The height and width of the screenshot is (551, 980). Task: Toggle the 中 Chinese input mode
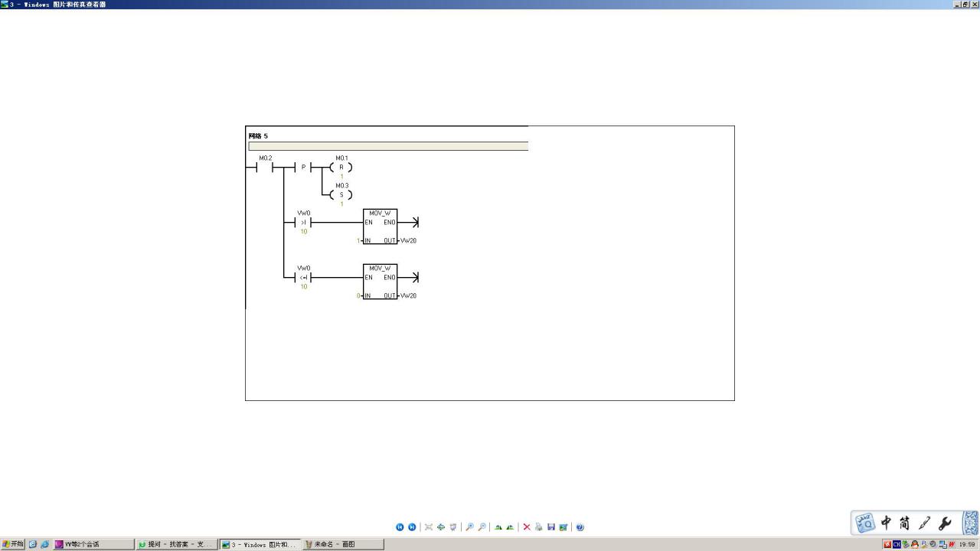[x=886, y=523]
